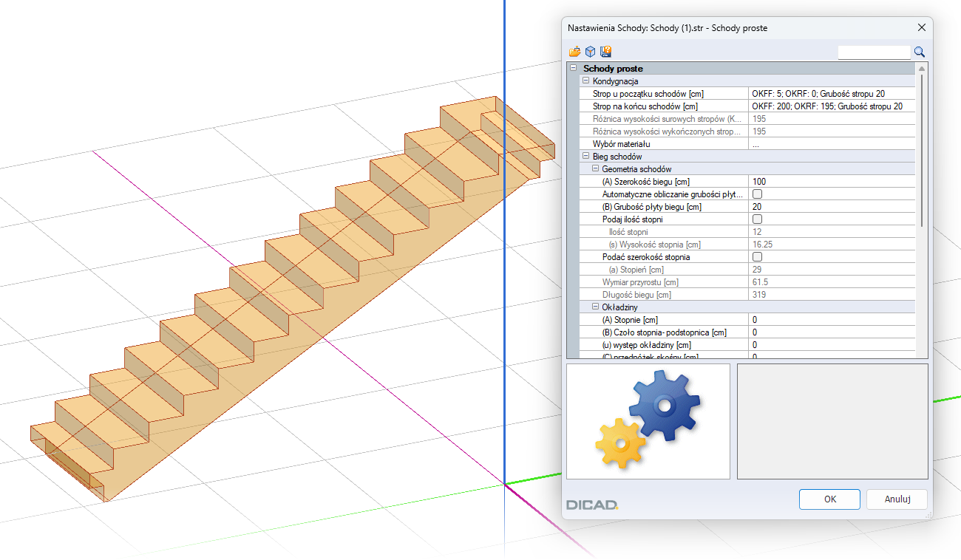Screen dimensions: 961x560
Task: Collapse the Bieg schodów group
Action: [585, 157]
